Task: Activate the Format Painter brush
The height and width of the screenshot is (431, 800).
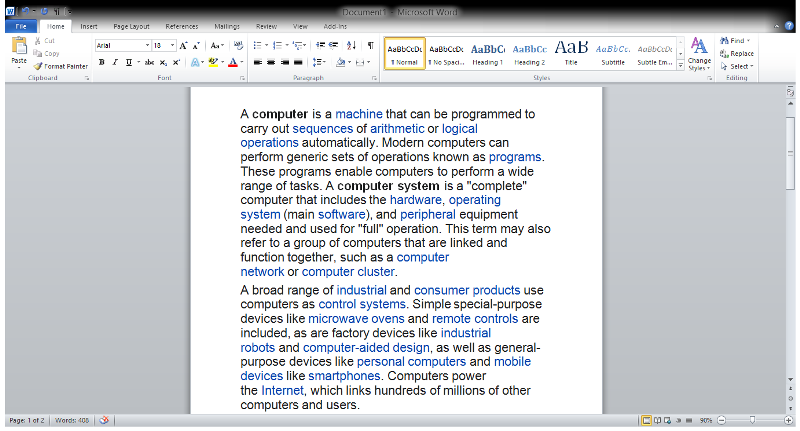Action: pos(61,66)
